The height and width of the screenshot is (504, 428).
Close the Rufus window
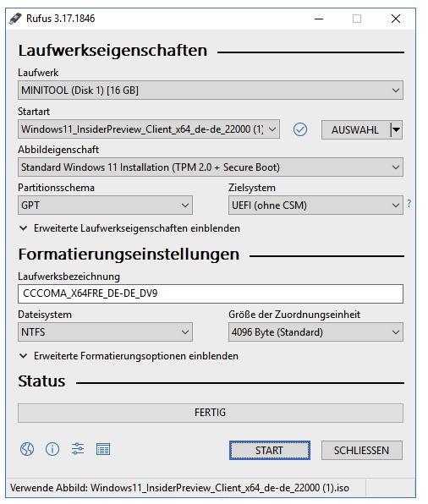pos(396,19)
